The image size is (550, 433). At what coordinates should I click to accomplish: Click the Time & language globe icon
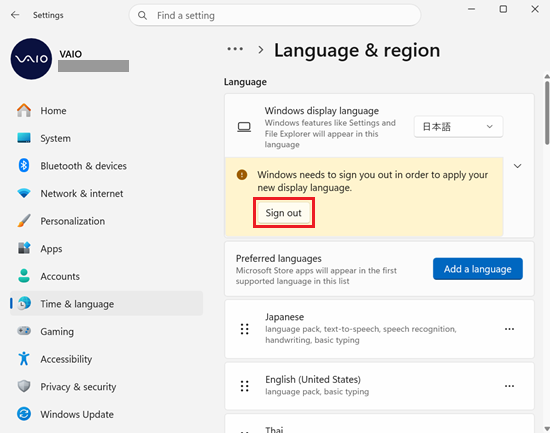tap(24, 304)
